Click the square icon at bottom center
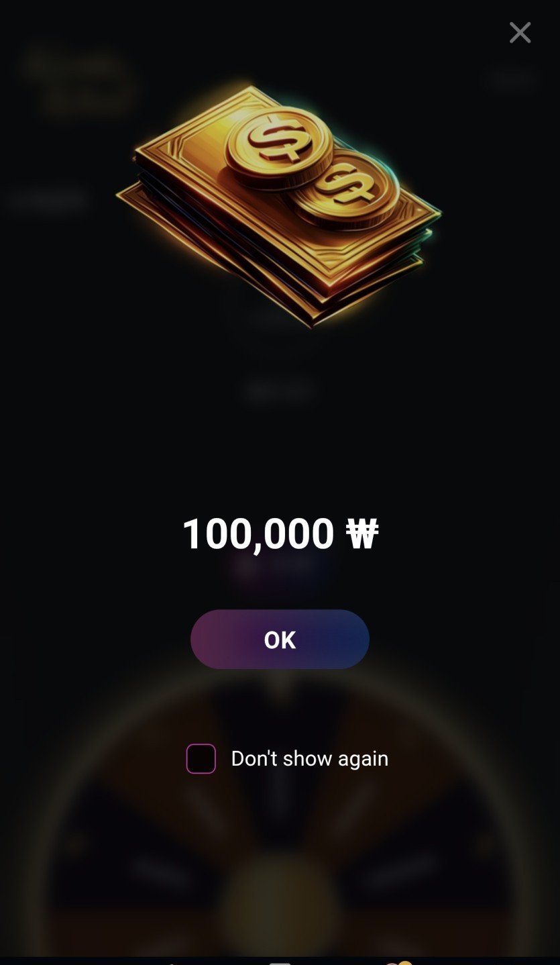Image resolution: width=560 pixels, height=965 pixels. (280, 962)
